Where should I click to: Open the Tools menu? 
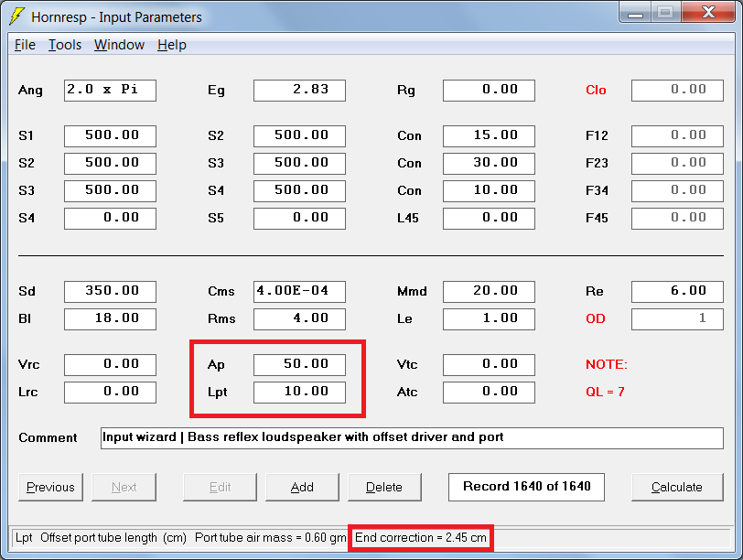[x=65, y=45]
